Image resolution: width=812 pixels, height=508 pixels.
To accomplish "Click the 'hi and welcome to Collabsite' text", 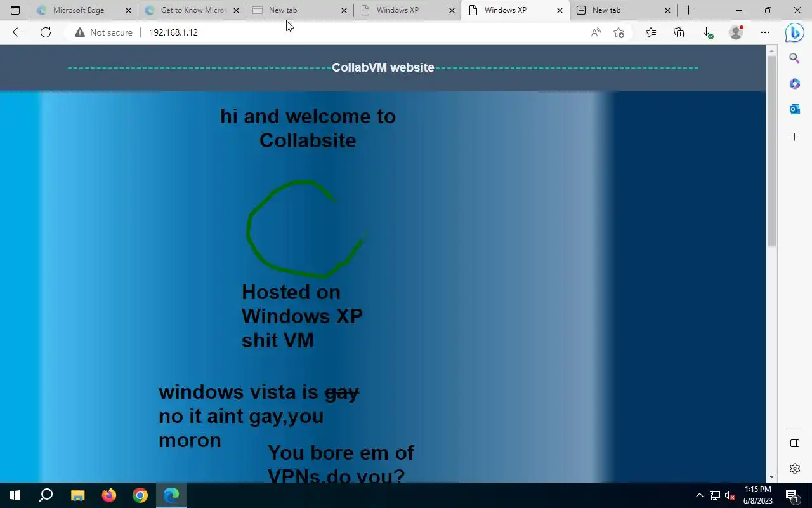I will (x=308, y=128).
